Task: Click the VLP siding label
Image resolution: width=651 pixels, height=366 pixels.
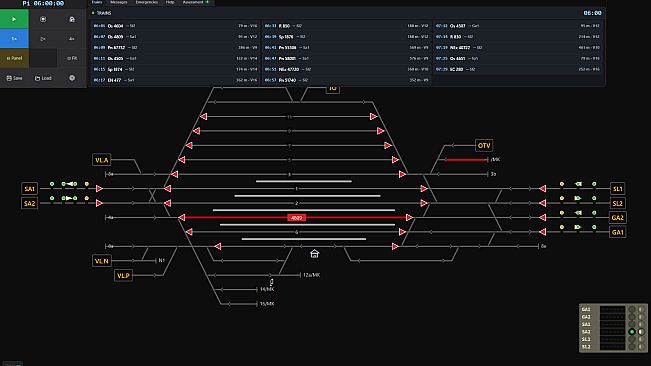Action: (x=123, y=276)
